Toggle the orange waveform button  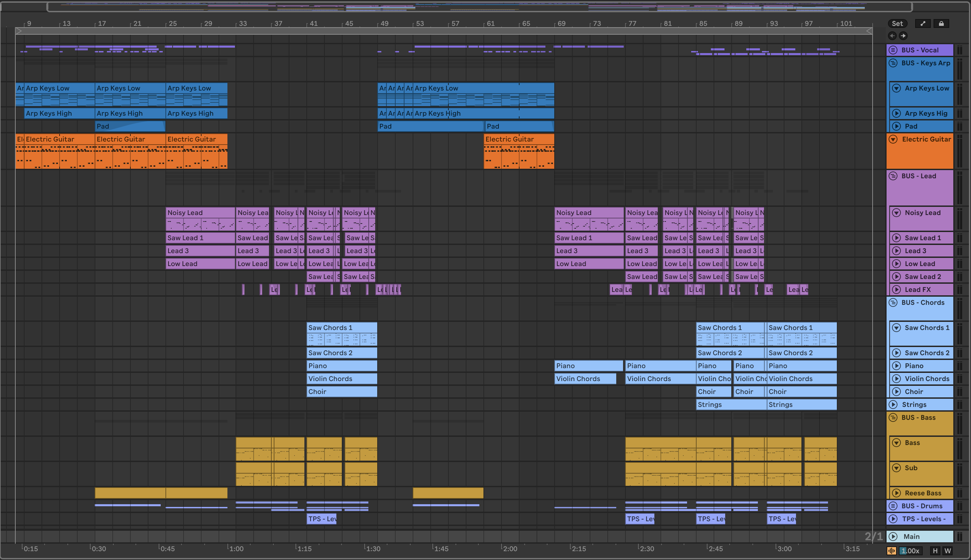point(891,551)
